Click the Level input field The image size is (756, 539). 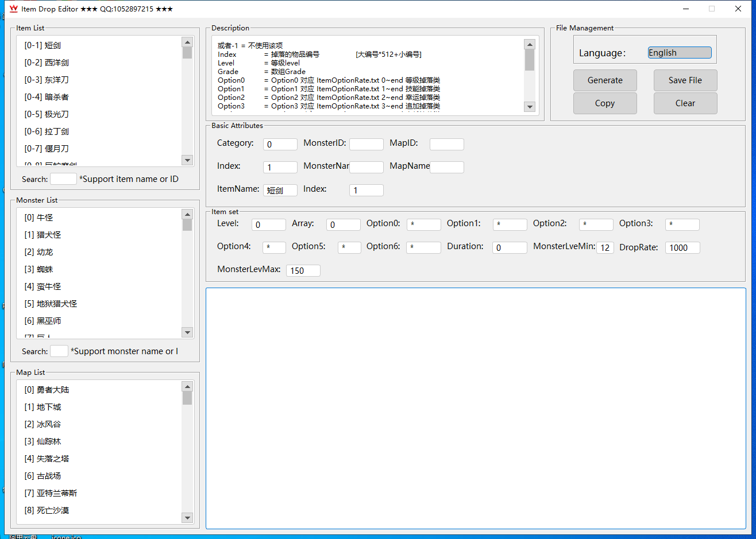(269, 225)
